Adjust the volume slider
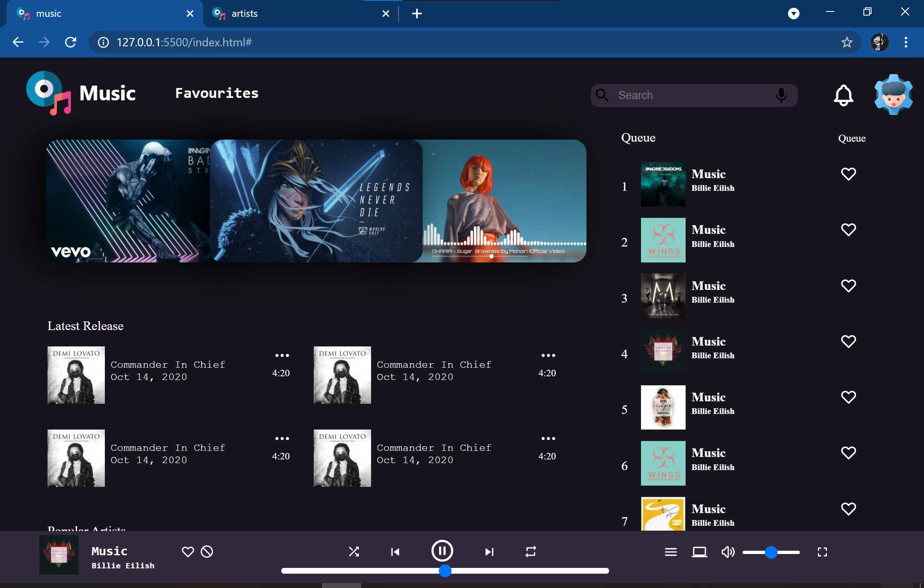 click(772, 552)
